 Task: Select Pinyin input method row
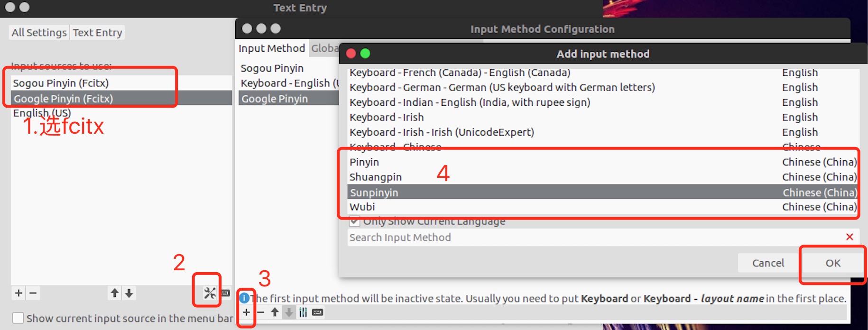(603, 162)
